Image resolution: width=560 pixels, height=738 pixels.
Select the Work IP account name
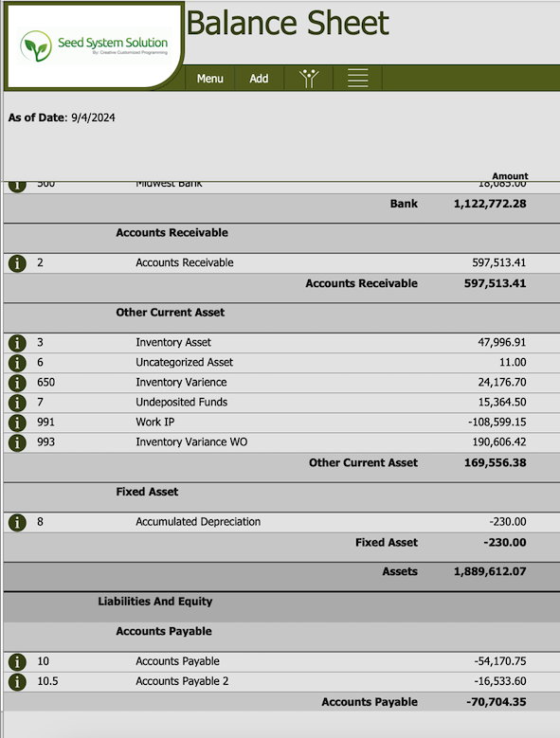pos(154,422)
